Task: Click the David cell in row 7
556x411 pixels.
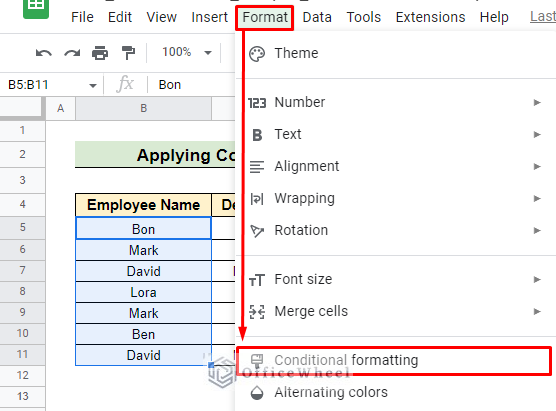Action: (x=143, y=271)
